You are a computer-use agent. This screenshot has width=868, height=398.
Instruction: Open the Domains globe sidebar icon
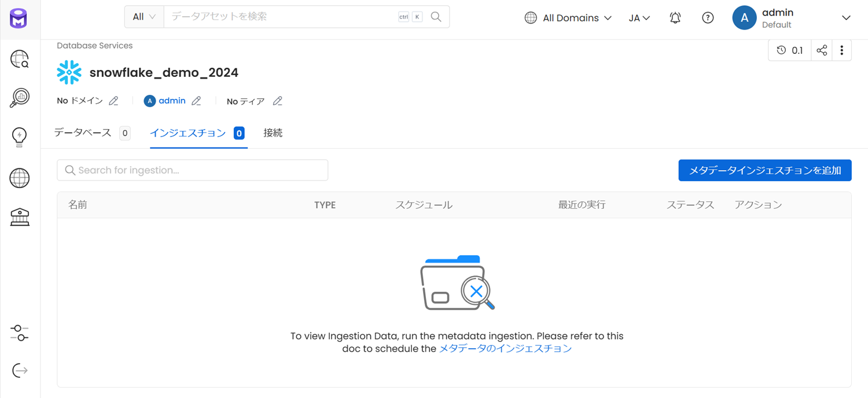coord(20,178)
